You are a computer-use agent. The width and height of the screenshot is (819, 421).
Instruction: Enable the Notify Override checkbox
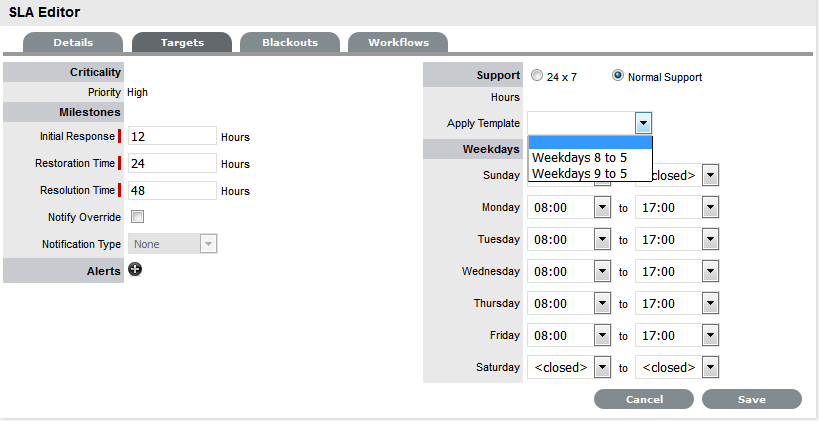coord(137,217)
